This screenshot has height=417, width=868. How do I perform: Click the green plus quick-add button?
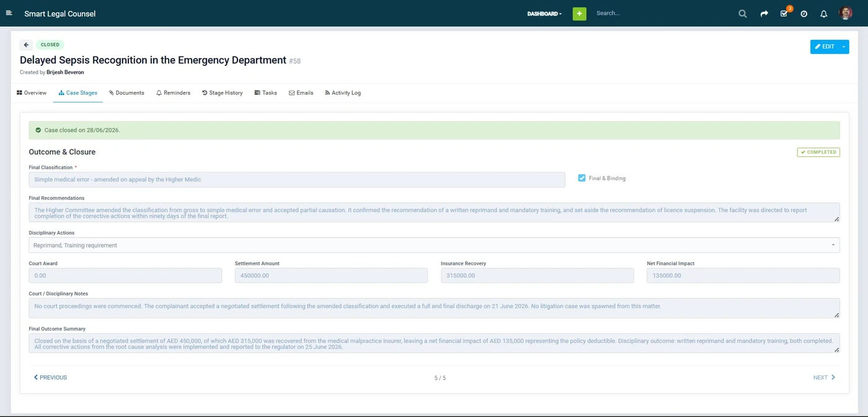[x=579, y=14]
